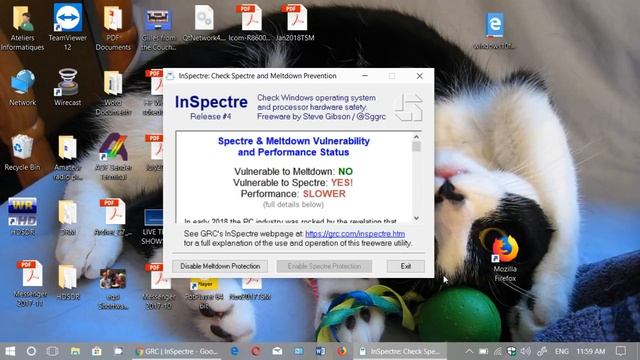Select the WR HD HDSDR shortcut
This screenshot has width=640, height=360.
click(22, 217)
